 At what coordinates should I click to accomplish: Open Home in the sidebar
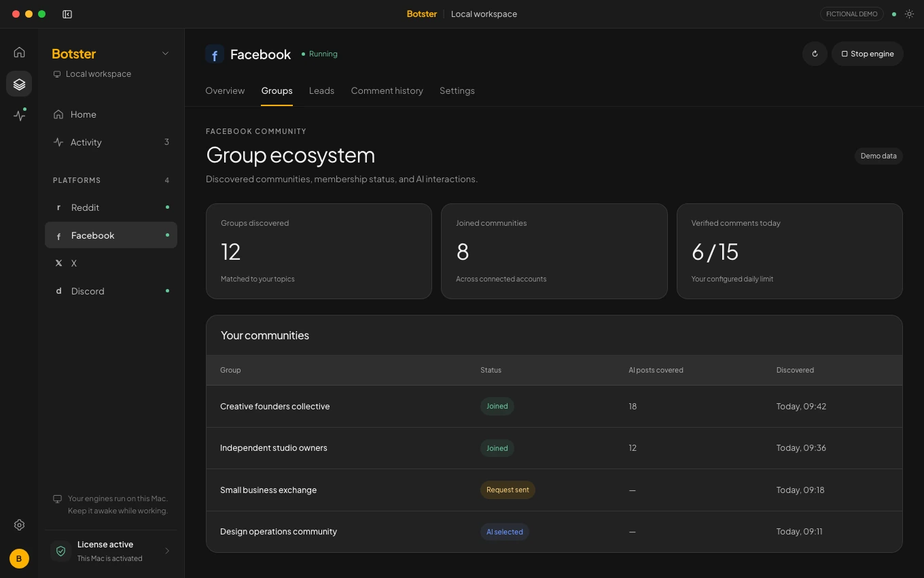[111, 114]
